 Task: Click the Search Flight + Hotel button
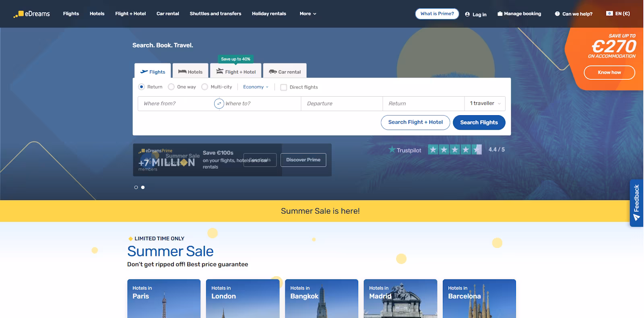pos(415,122)
